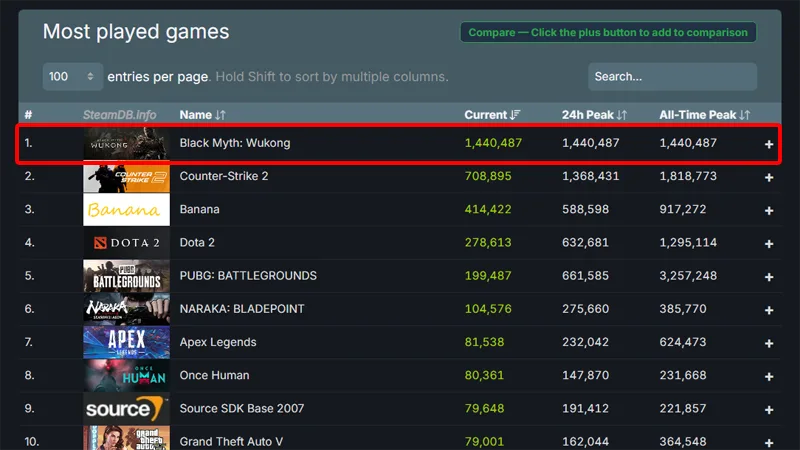Open Black Myth: Wukong name link
Viewport: 800px width, 450px height.
point(235,143)
